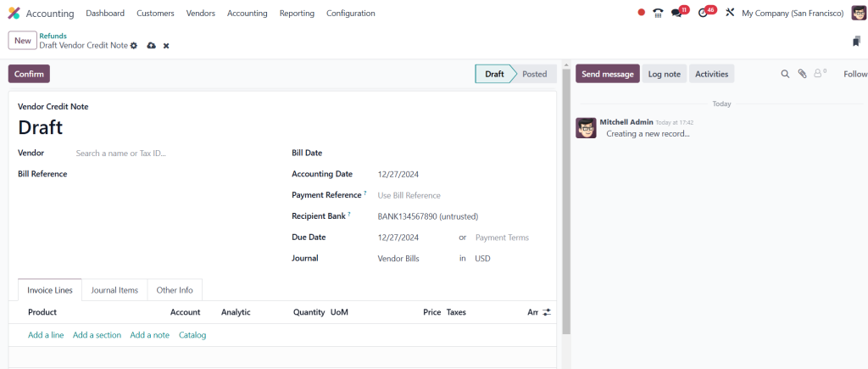The height and width of the screenshot is (369, 868).
Task: Click the Recipient Bank help question mark
Action: (x=350, y=215)
